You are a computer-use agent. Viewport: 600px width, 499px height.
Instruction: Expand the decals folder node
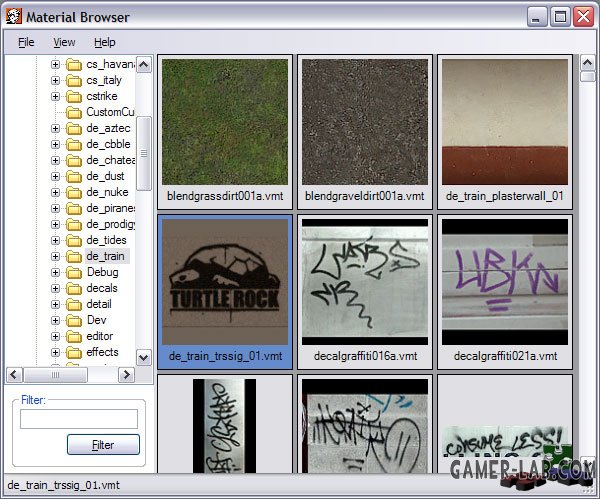[x=55, y=288]
